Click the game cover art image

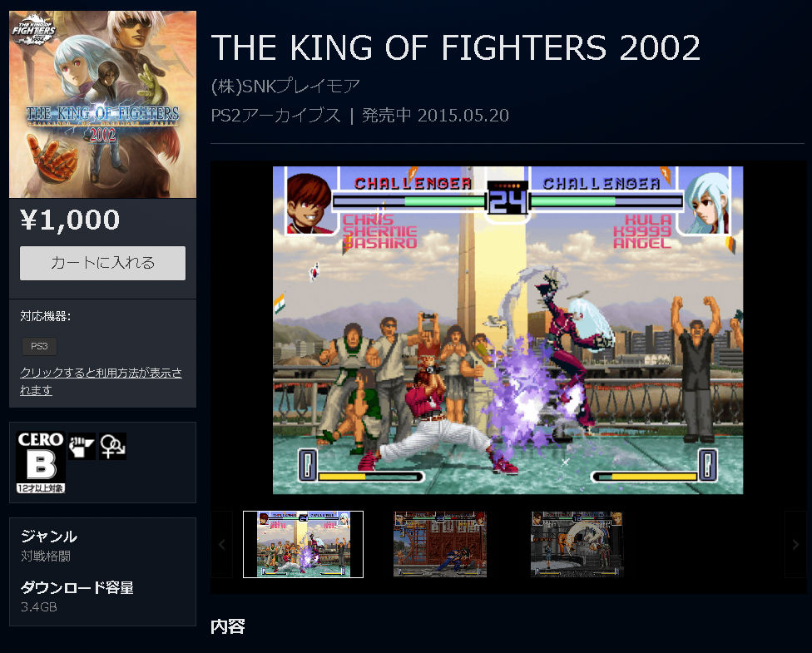[102, 105]
